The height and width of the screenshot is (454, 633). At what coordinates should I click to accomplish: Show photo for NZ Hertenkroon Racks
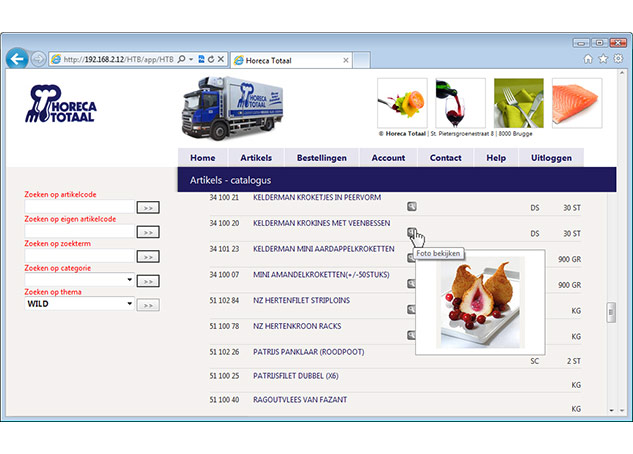coord(412,334)
